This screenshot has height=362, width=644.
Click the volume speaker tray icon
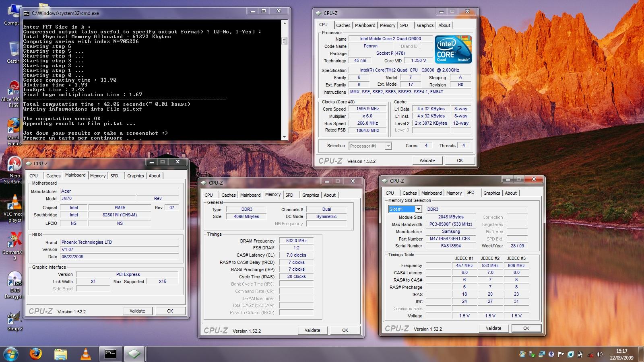599,354
